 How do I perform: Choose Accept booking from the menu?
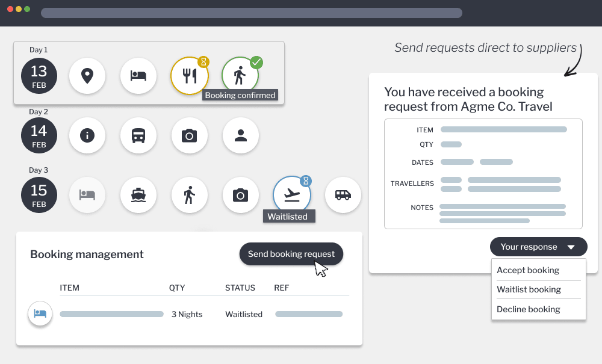[x=528, y=270]
